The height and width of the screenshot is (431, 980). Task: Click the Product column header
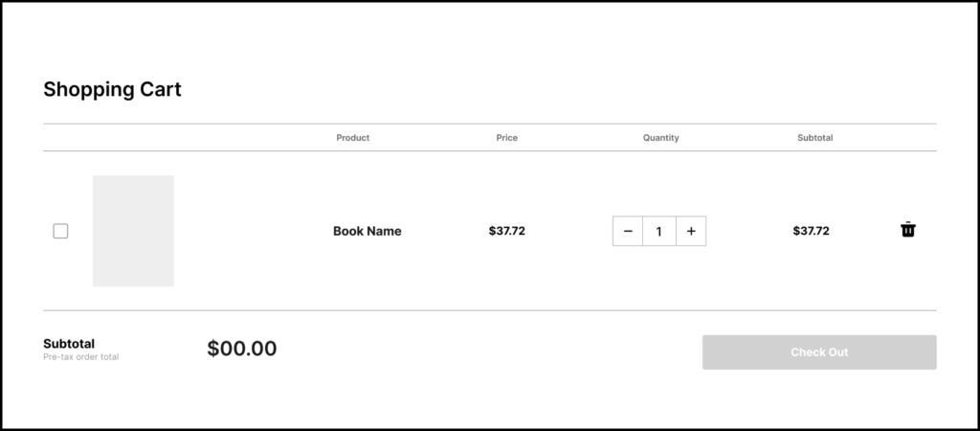pyautogui.click(x=352, y=138)
